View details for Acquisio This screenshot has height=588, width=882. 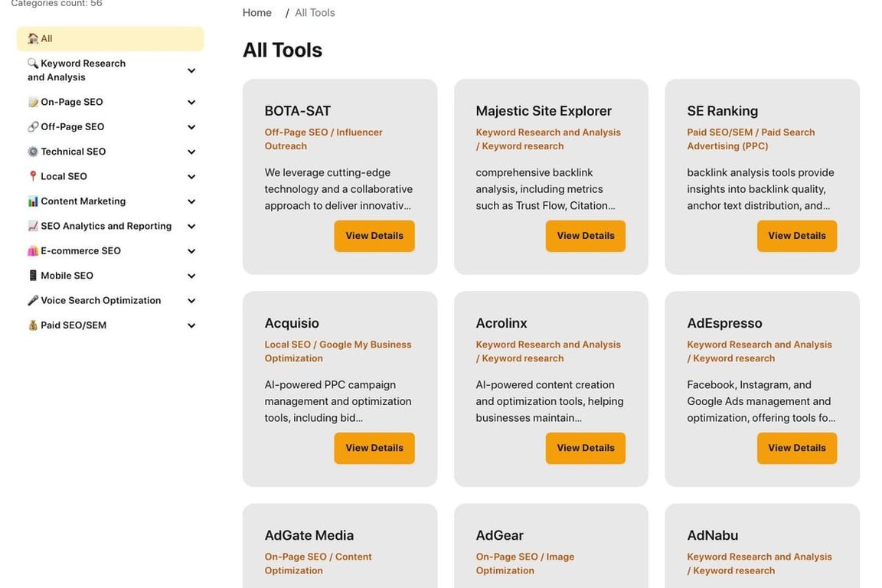(x=374, y=448)
